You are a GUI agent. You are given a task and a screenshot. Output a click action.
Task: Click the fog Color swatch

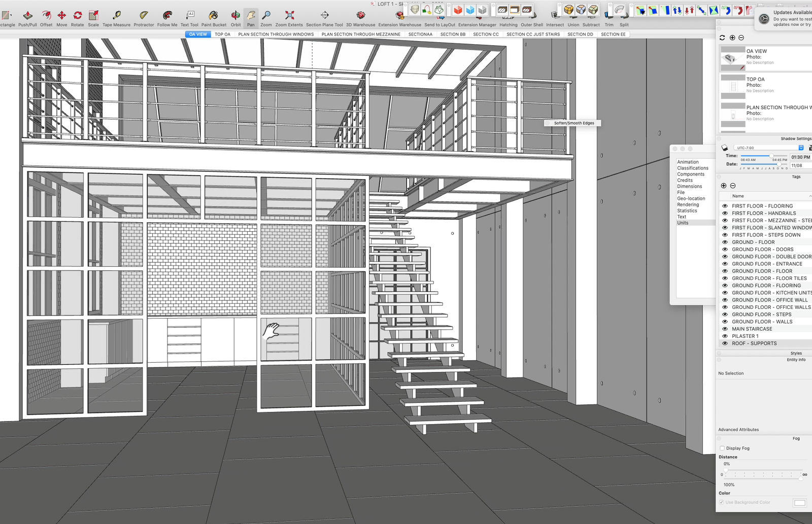coord(799,503)
